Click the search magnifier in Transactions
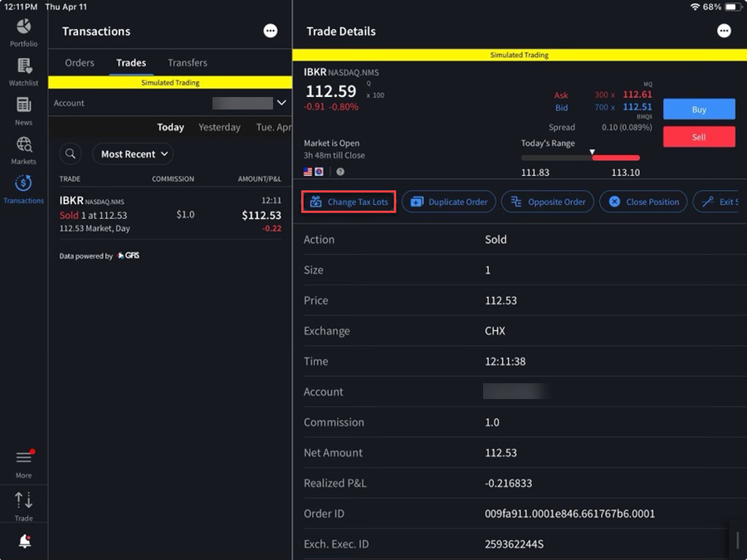 (x=71, y=153)
